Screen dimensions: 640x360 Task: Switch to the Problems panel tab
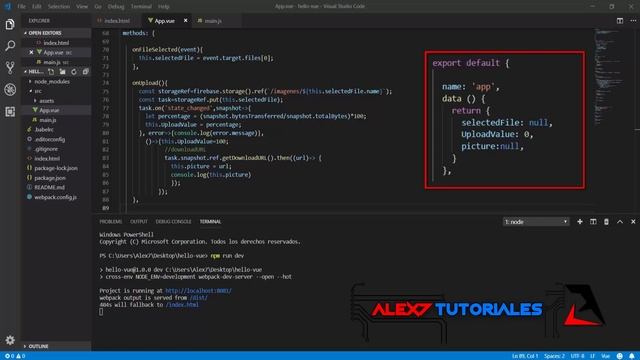tap(111, 222)
